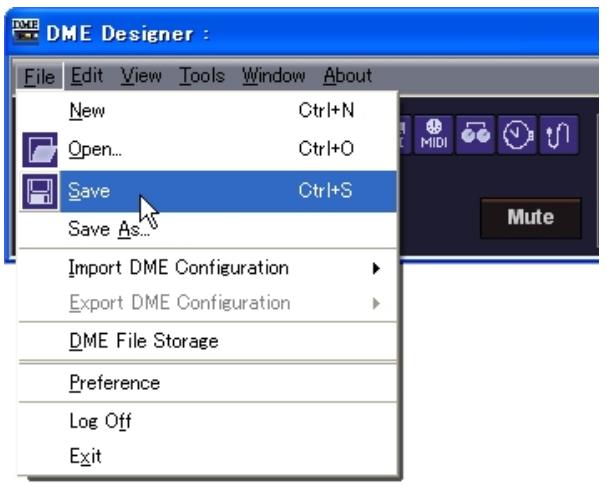The width and height of the screenshot is (607, 487).
Task: Open the Tools menu
Action: (202, 75)
